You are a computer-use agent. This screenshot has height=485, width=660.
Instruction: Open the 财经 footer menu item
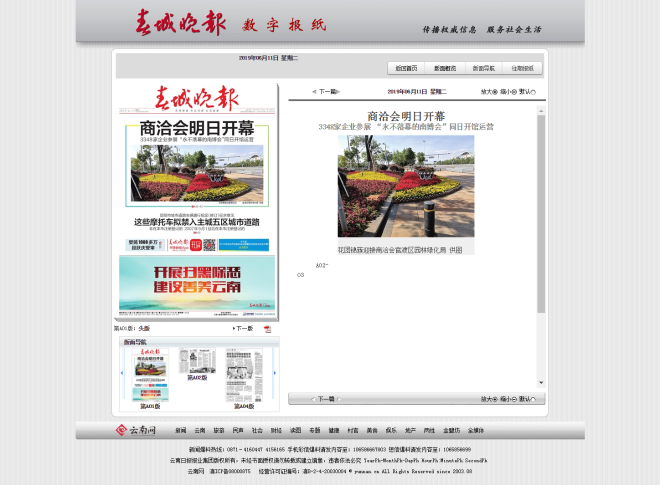click(276, 430)
